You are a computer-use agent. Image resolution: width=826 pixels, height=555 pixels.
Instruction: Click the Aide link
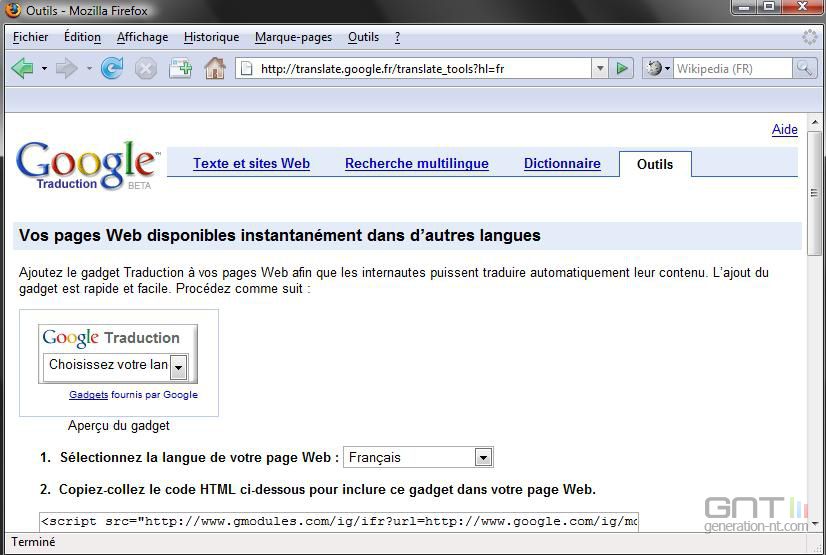point(784,130)
